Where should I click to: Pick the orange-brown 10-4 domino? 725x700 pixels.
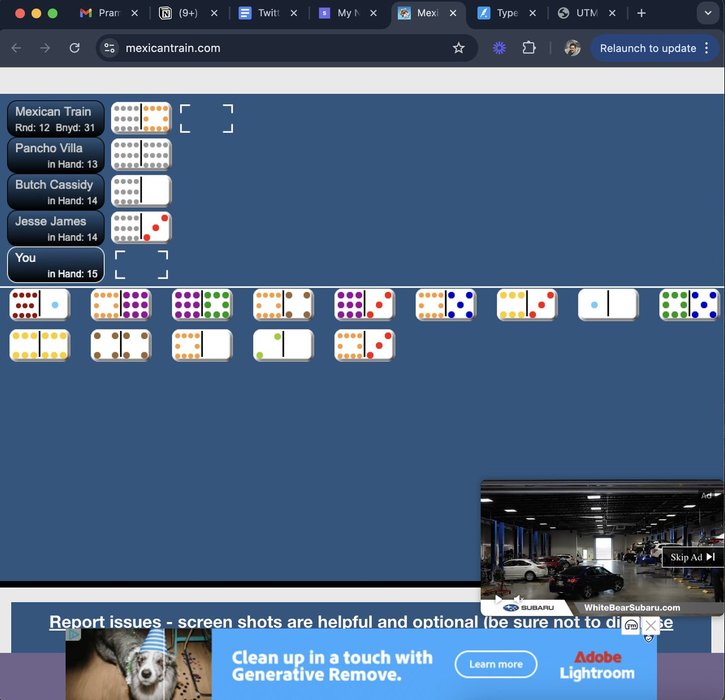(x=283, y=305)
